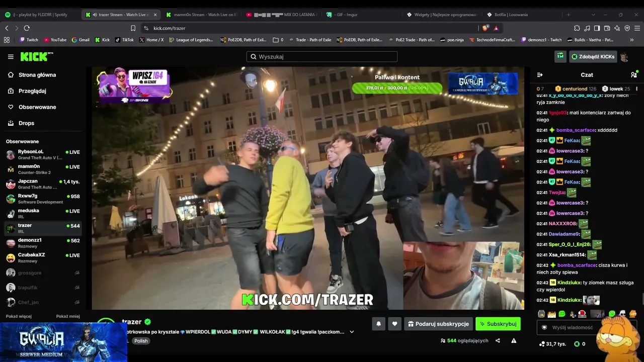The height and width of the screenshot is (362, 644).
Task: Open the user profile avatar menu
Action: [624, 57]
